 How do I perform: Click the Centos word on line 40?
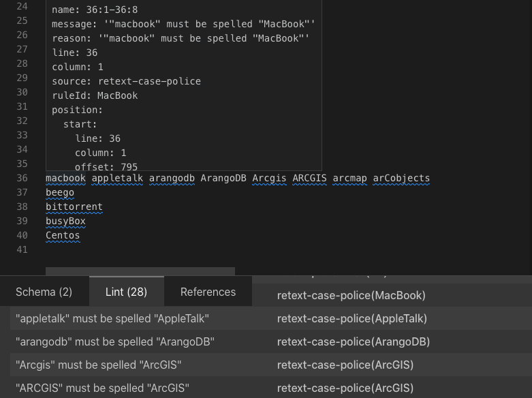click(63, 235)
